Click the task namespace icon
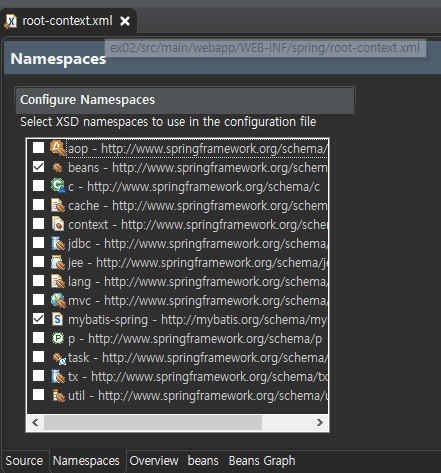The height and width of the screenshot is (473, 441). (59, 358)
